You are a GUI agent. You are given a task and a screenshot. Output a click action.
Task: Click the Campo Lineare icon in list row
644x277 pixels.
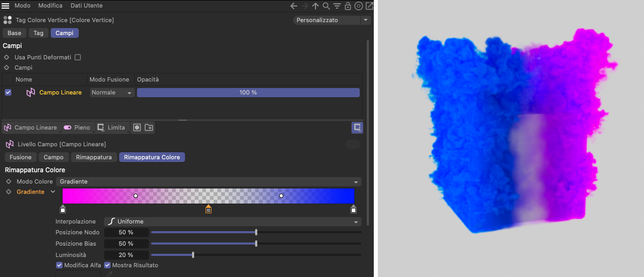pos(31,92)
